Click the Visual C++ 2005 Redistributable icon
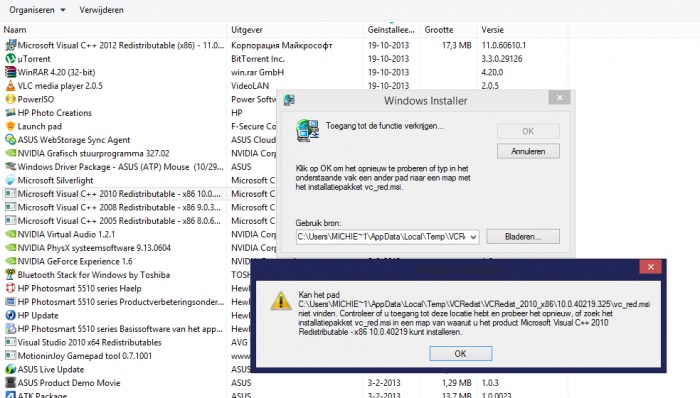The width and height of the screenshot is (700, 398). pos(10,220)
